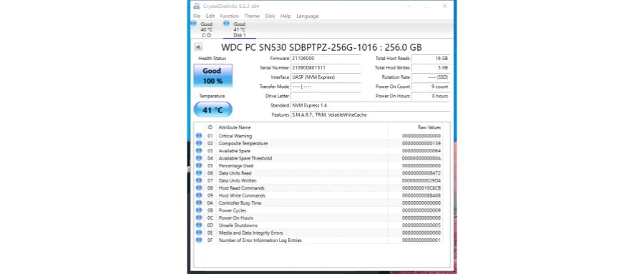Click raw value 00000000008472
Viewport: 644px width, 274px height.
tap(421, 173)
